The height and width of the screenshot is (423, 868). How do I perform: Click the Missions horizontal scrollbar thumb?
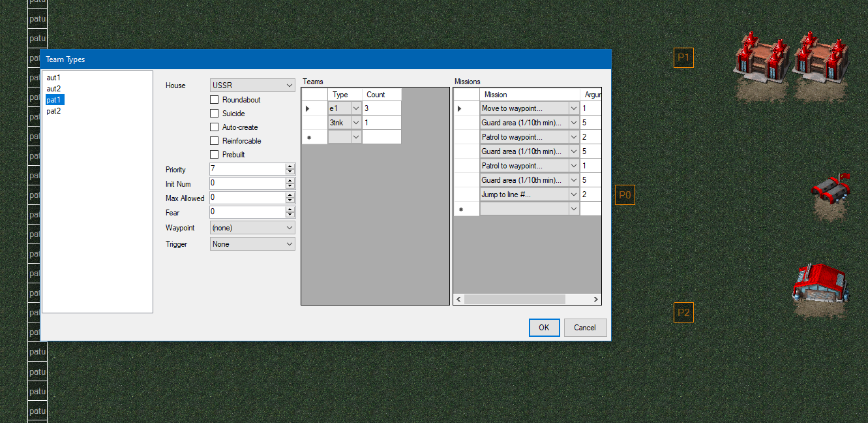(515, 299)
